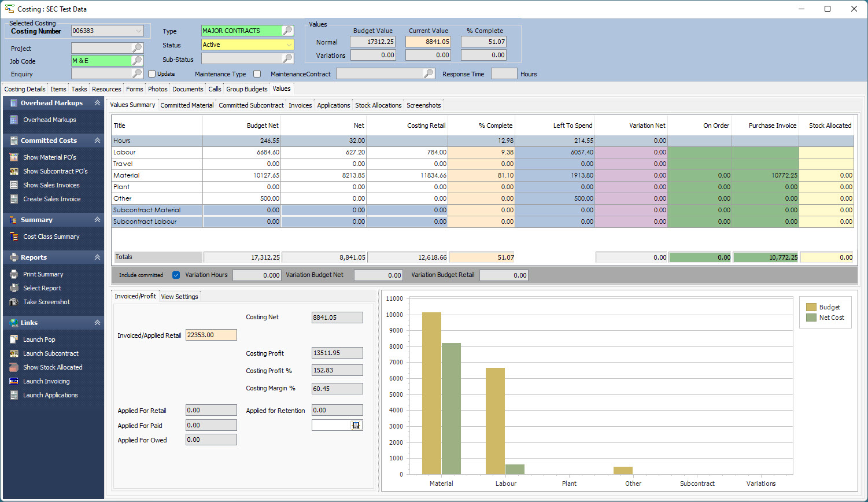The width and height of the screenshot is (868, 502).
Task: Open the Status dropdown showing Active
Action: pyautogui.click(x=289, y=45)
